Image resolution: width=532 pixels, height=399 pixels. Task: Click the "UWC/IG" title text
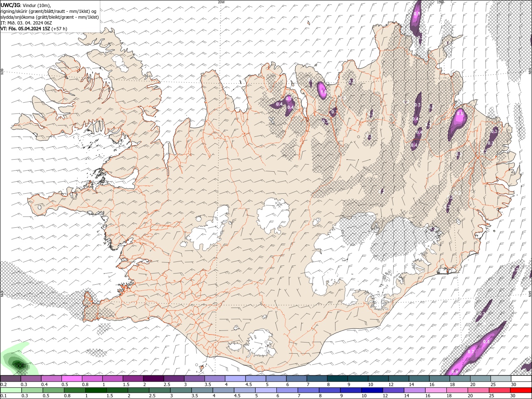(10, 5)
